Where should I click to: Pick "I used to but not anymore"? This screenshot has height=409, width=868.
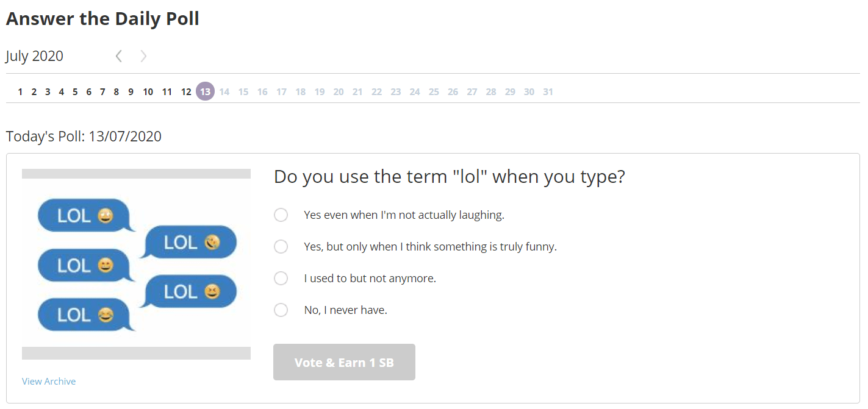coord(281,279)
